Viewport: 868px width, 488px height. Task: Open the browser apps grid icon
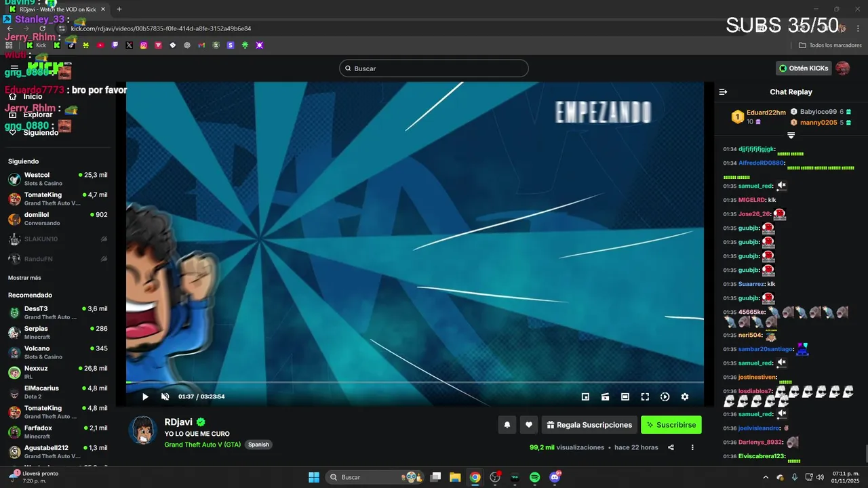click(9, 45)
